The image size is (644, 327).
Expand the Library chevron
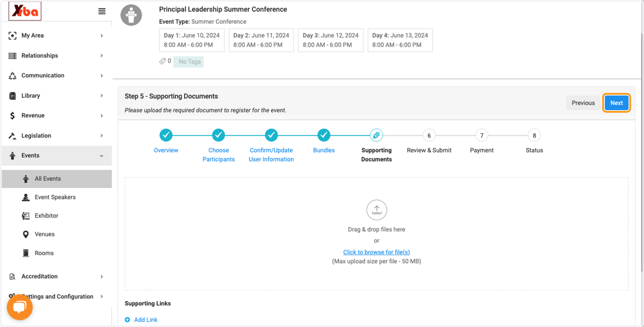(102, 96)
